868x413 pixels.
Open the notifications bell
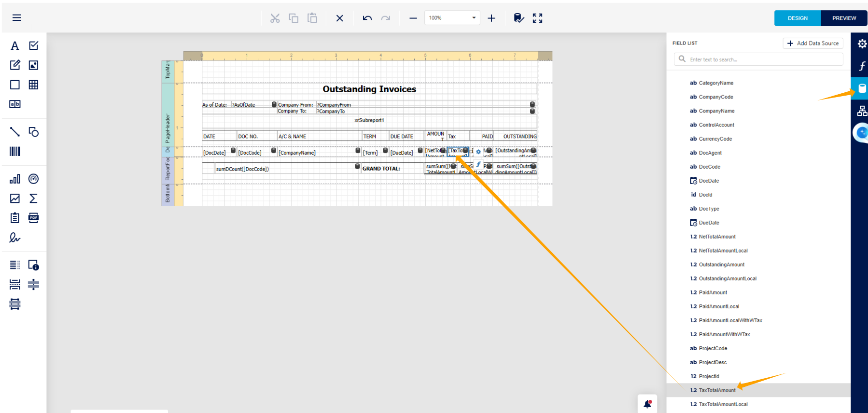click(647, 404)
